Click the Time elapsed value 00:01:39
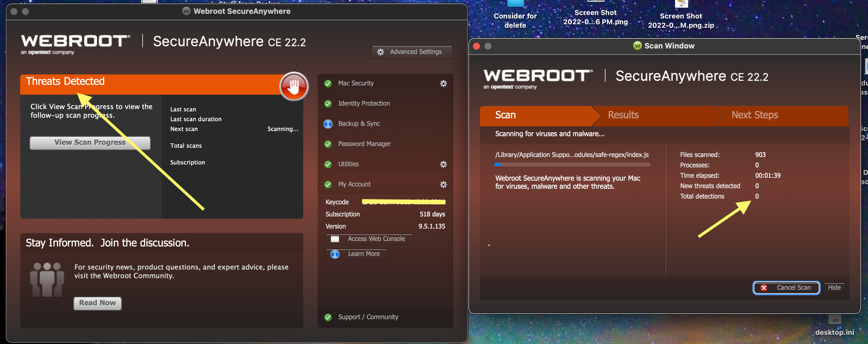868x344 pixels. coord(768,175)
